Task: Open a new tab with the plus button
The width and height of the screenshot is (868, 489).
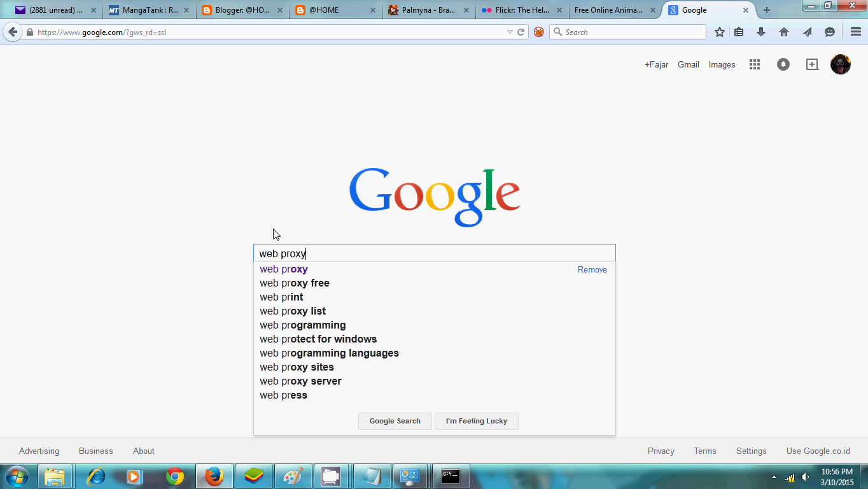Action: point(767,10)
